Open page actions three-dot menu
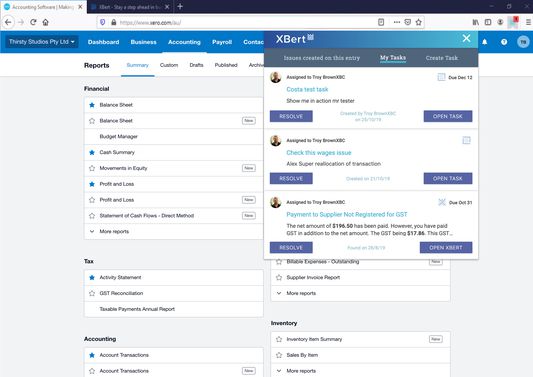 click(x=397, y=22)
